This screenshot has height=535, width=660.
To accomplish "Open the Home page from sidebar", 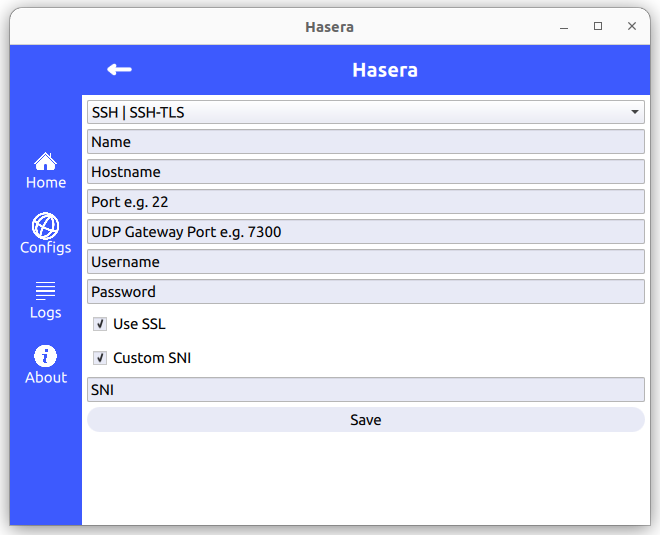I will coord(46,171).
